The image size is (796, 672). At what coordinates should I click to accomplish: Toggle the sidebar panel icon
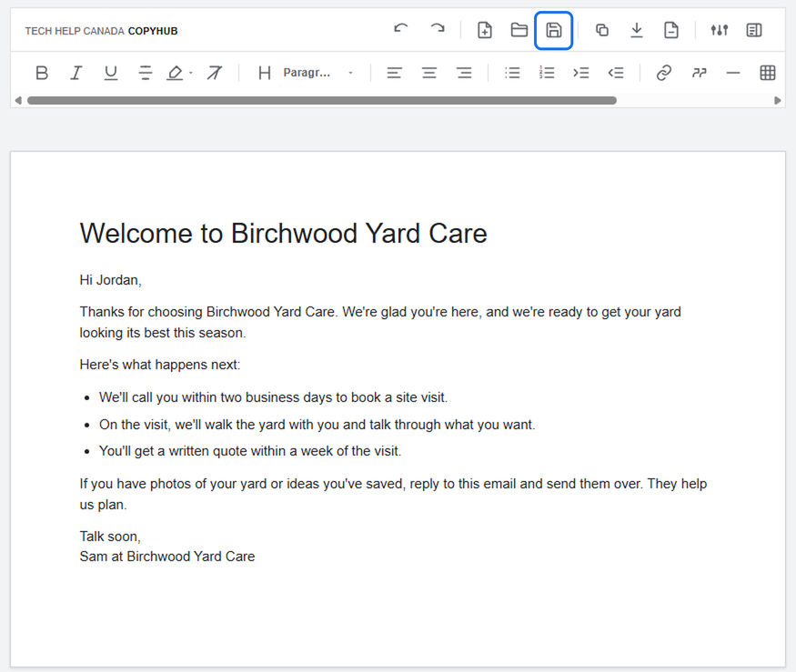[754, 30]
